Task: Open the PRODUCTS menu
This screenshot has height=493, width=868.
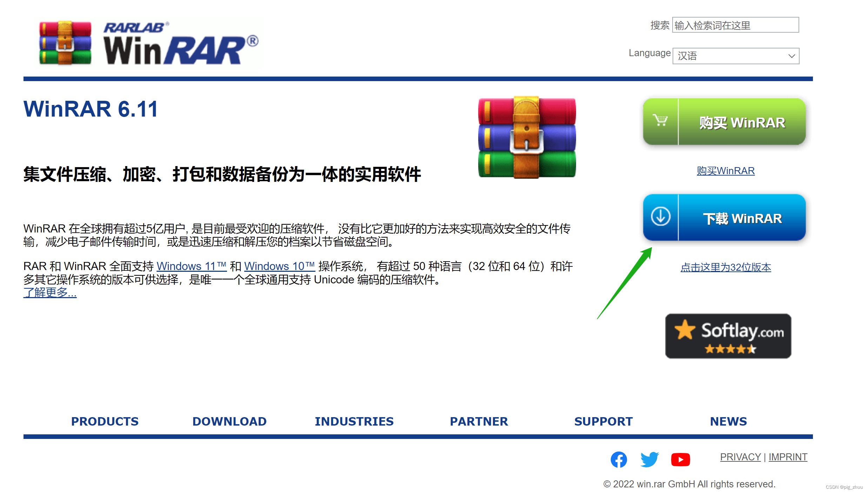Action: 105,421
